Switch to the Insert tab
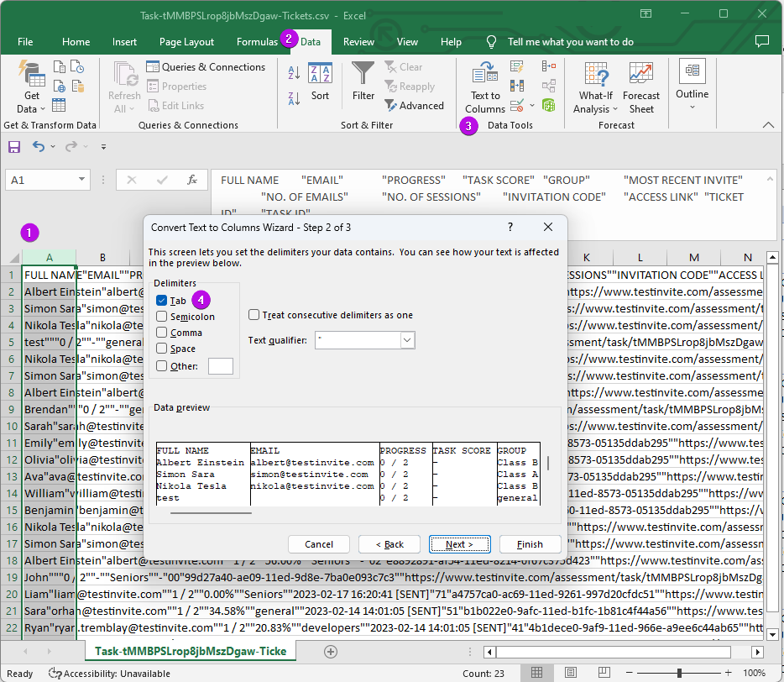 [124, 42]
